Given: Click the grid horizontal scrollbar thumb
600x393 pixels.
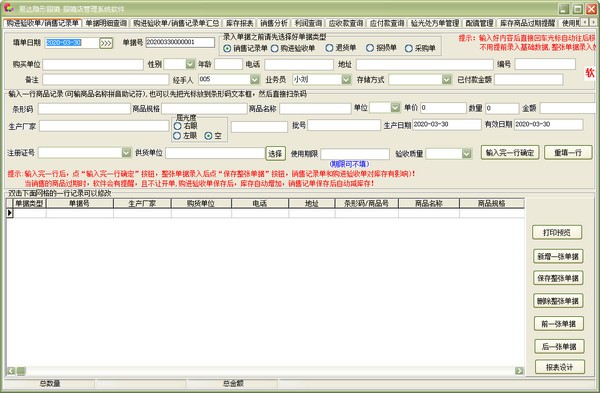Looking at the screenshot, I should point(21,370).
